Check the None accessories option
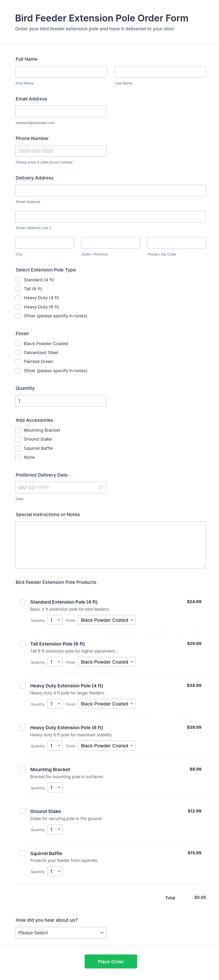Viewport: 219px width, 980px height. pyautogui.click(x=18, y=457)
